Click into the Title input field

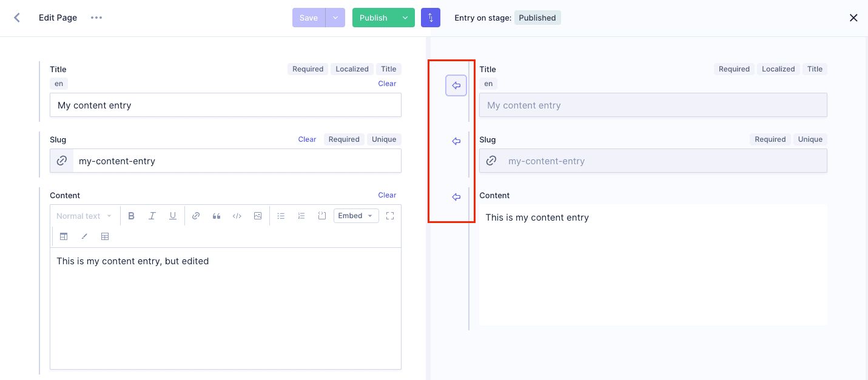tap(225, 105)
